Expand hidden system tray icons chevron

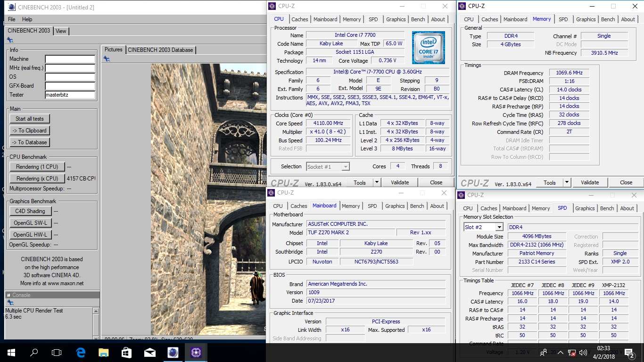click(560, 352)
